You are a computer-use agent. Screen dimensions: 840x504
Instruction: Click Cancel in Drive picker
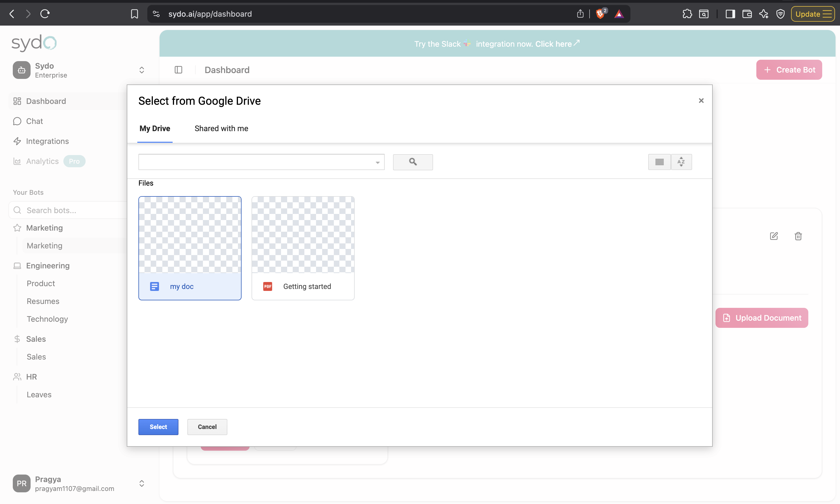tap(207, 427)
